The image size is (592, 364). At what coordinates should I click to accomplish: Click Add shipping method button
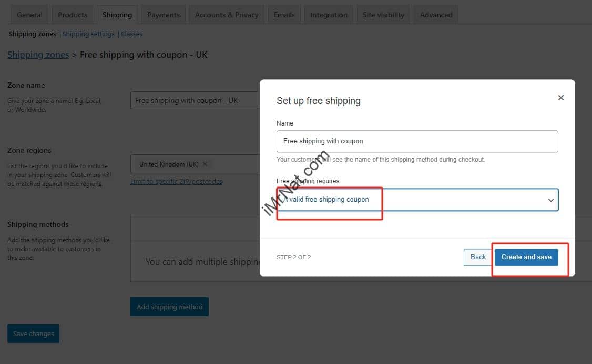tap(169, 307)
